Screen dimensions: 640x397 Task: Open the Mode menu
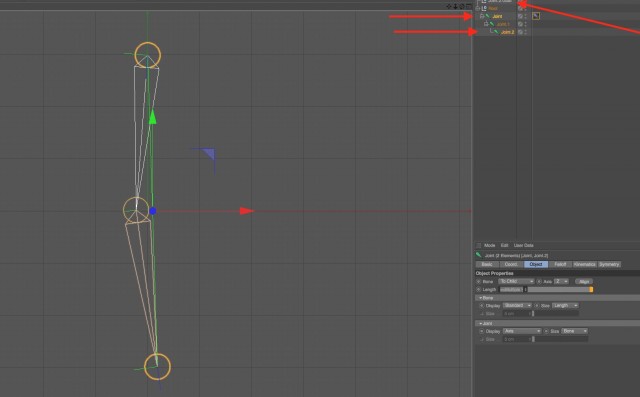[x=489, y=245]
